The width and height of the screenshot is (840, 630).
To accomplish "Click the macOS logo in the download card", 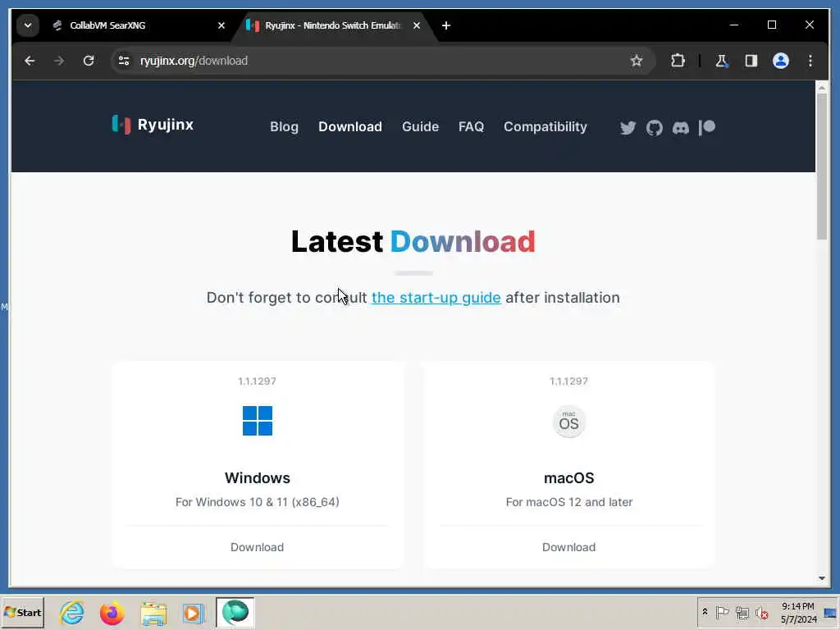I will 569,422.
